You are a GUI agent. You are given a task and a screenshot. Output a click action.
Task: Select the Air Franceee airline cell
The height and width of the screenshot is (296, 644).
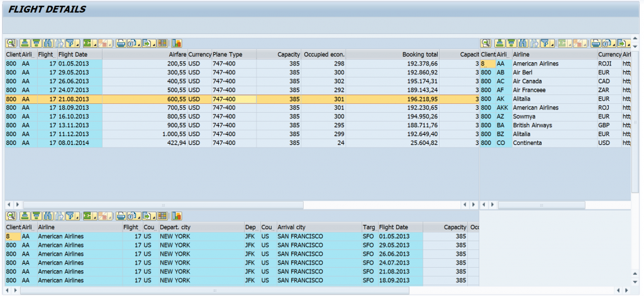[x=555, y=90]
